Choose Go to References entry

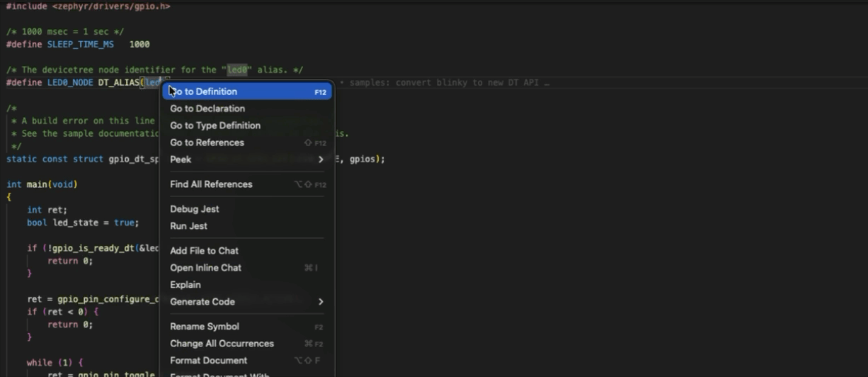click(247, 142)
